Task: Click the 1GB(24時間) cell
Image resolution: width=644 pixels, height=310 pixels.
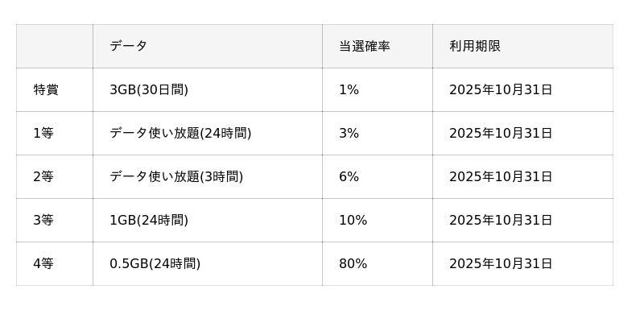Action: 149,220
